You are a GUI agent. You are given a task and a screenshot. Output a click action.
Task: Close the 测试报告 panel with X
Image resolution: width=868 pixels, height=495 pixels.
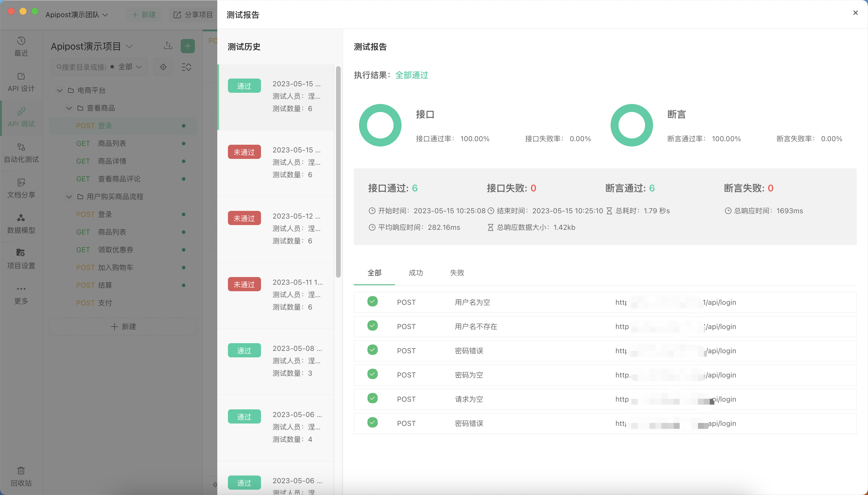[855, 13]
